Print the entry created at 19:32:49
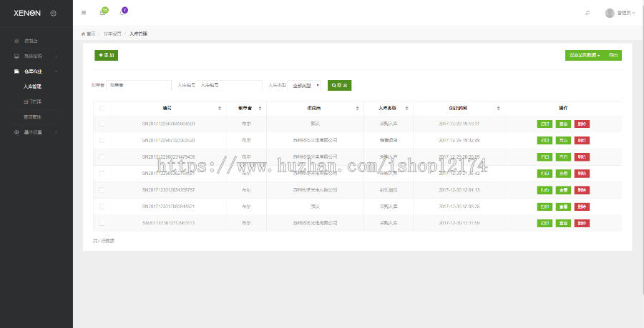Screen dimensions: 644x328 pos(545,140)
